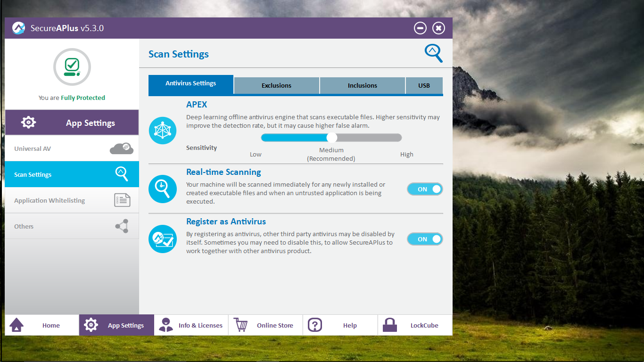Click the Help question mark icon
Viewport: 644px width, 362px height.
(x=315, y=325)
